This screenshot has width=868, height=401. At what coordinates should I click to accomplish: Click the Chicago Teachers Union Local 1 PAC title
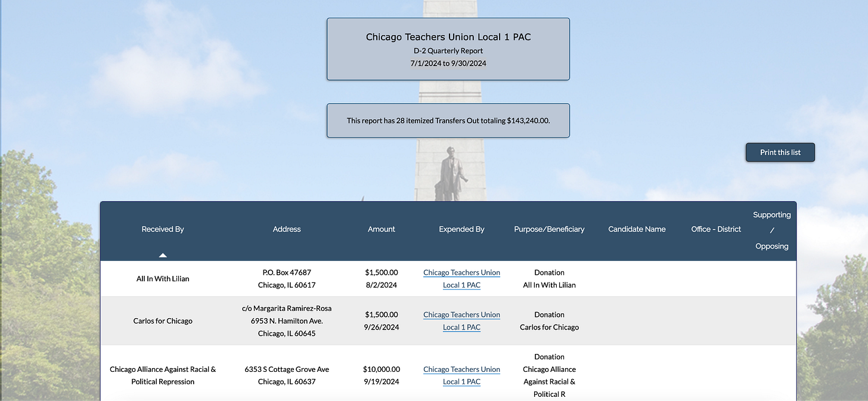click(448, 37)
